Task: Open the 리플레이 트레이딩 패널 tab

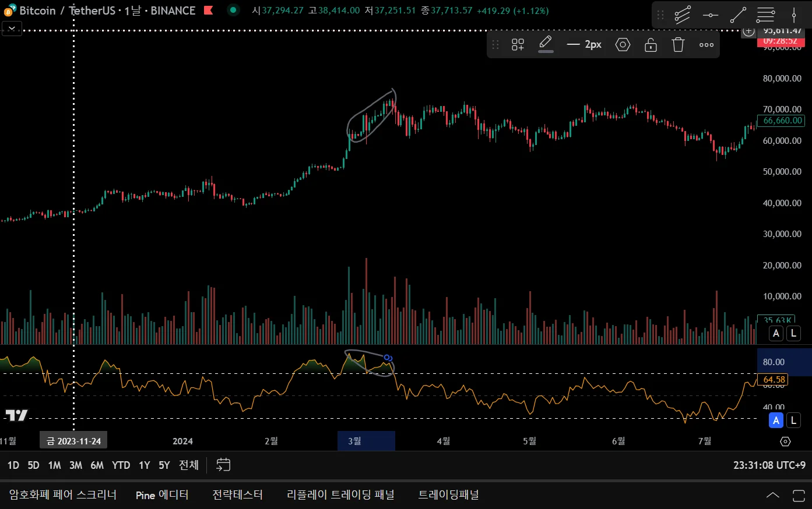Action: (340, 495)
